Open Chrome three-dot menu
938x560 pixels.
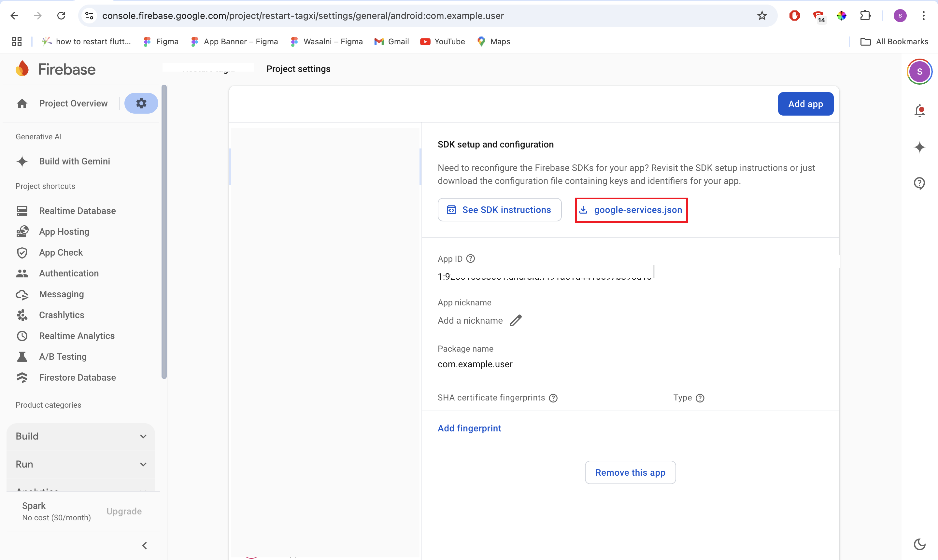[x=923, y=16]
